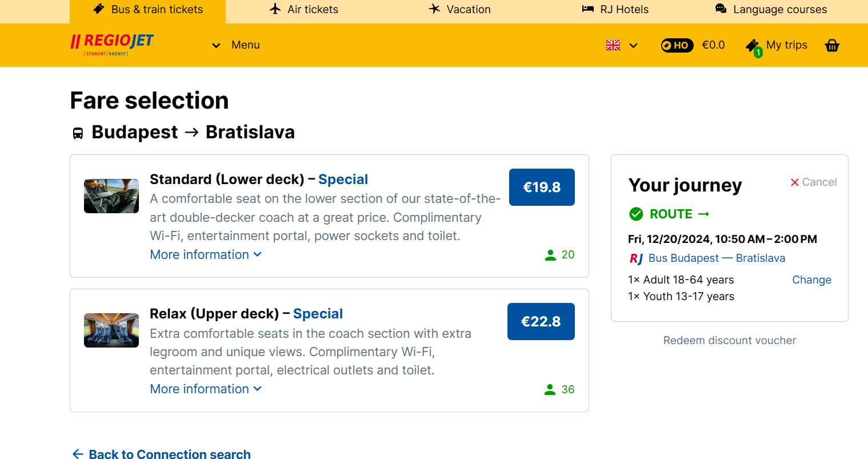Click the RegioJet logo
The height and width of the screenshot is (459, 868).
click(112, 45)
